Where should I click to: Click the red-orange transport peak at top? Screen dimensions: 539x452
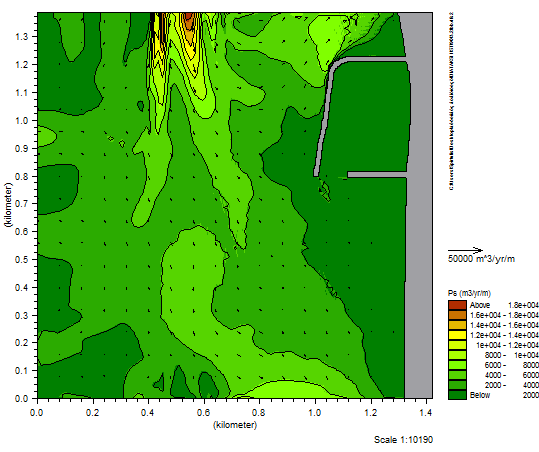click(x=188, y=21)
